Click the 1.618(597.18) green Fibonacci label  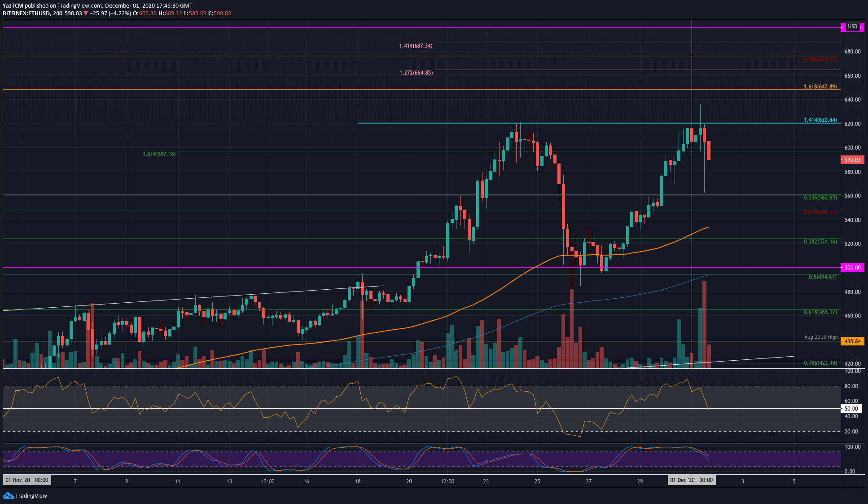[x=159, y=154]
